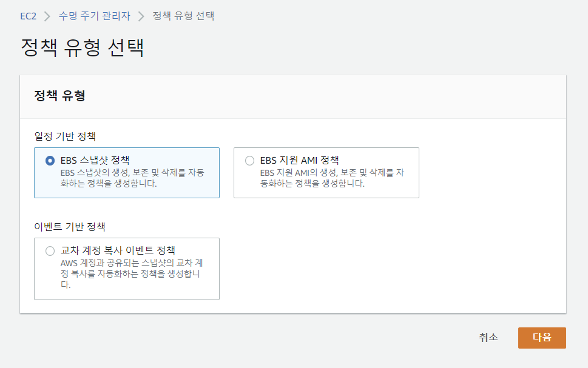Click the EBS 스냅샷 정책 option title
Screen dimensions: 588x368
(x=95, y=161)
